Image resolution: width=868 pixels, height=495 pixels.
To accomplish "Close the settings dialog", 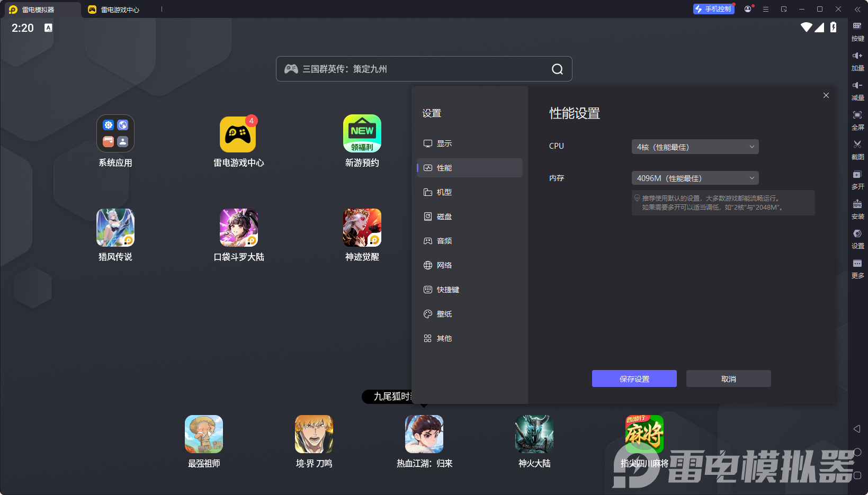I will click(x=826, y=95).
